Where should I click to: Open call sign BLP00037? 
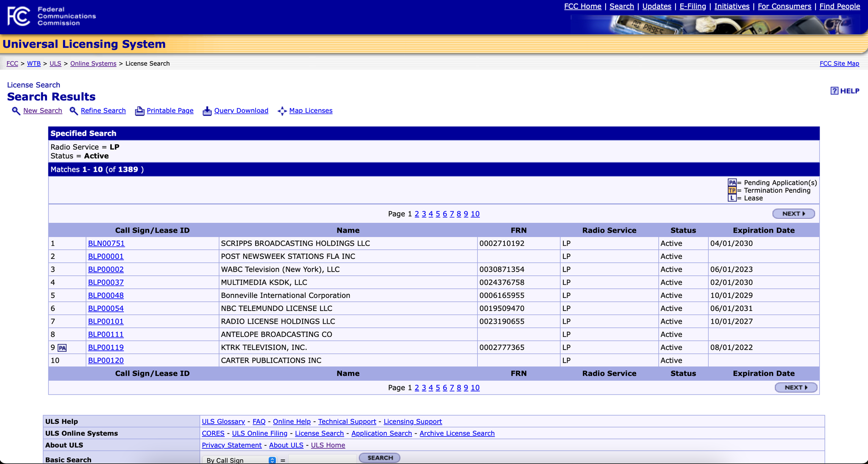coord(106,283)
